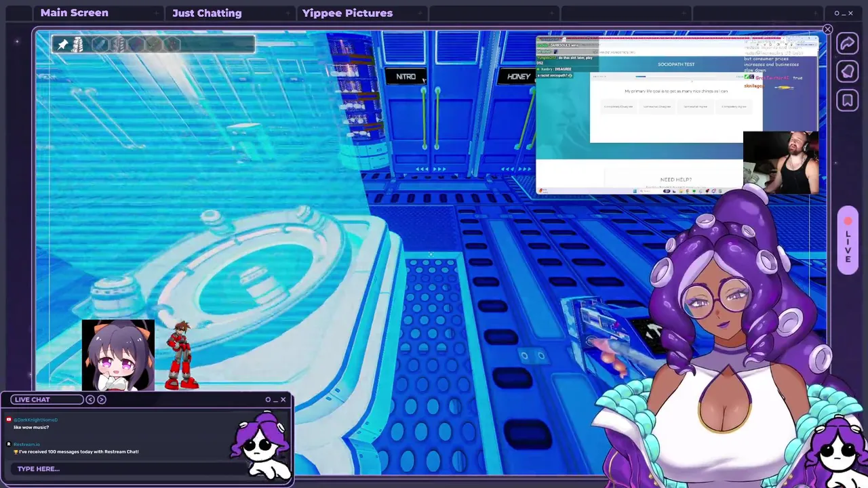868x488 pixels.
Task: Choose Completely Disagree in the sociopath test
Action: (618, 106)
